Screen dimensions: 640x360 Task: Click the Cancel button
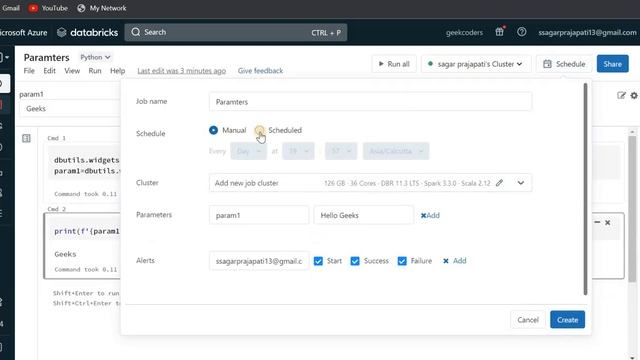coord(528,320)
